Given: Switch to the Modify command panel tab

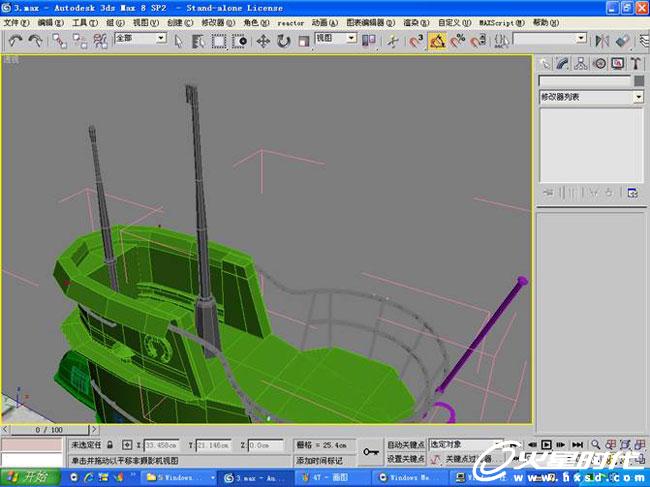Looking at the screenshot, I should 563,64.
